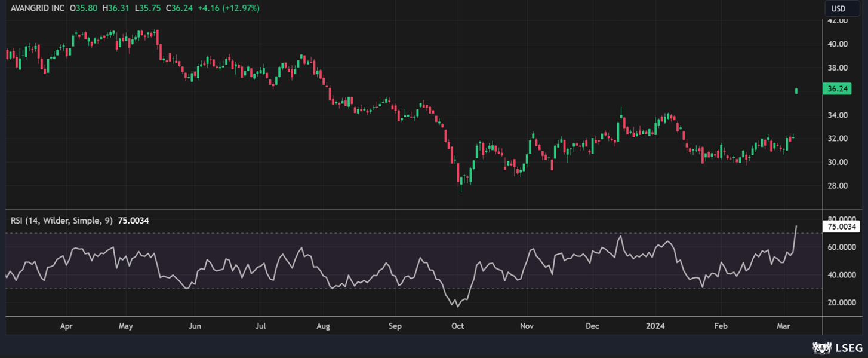
Task: Select the RSI indicator legend label
Action: click(x=61, y=221)
